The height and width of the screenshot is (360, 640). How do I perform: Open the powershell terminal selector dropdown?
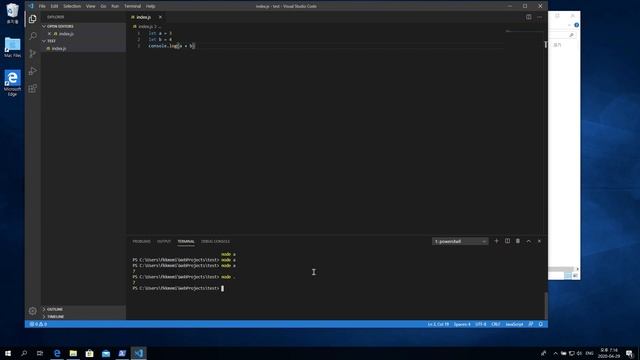(x=460, y=242)
